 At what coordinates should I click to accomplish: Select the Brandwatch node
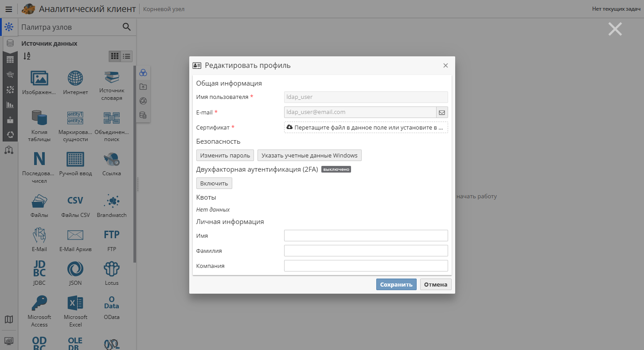tap(112, 206)
